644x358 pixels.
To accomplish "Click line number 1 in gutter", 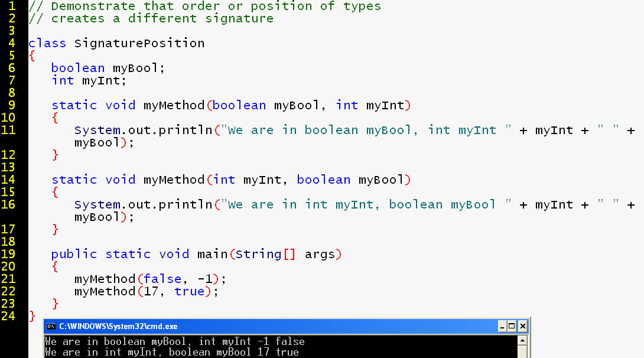I will coord(12,6).
